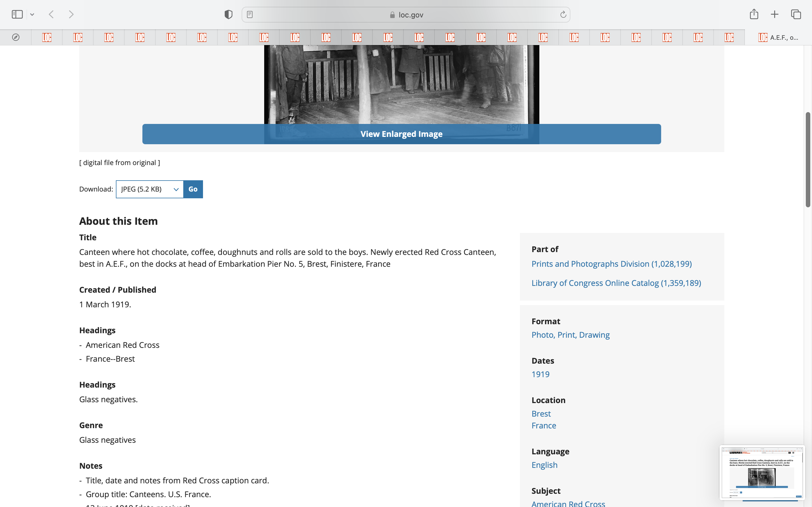Click the forward navigation arrow
This screenshot has height=507, width=812.
pyautogui.click(x=71, y=14)
